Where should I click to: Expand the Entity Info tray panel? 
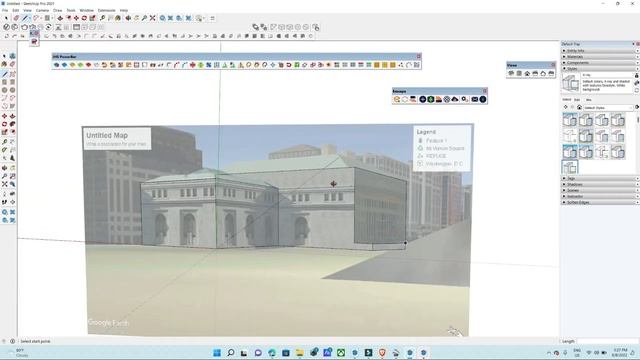pyautogui.click(x=600, y=51)
